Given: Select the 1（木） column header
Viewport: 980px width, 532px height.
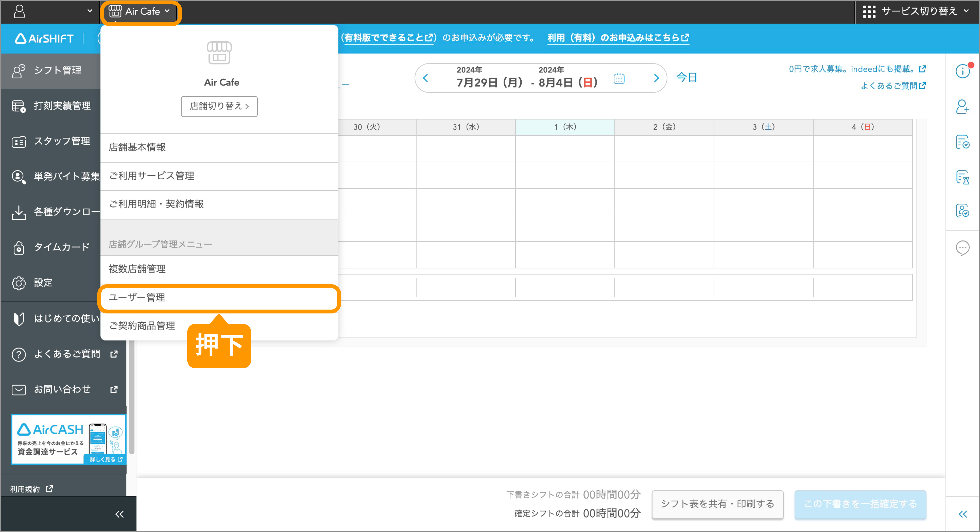Looking at the screenshot, I should 565,127.
